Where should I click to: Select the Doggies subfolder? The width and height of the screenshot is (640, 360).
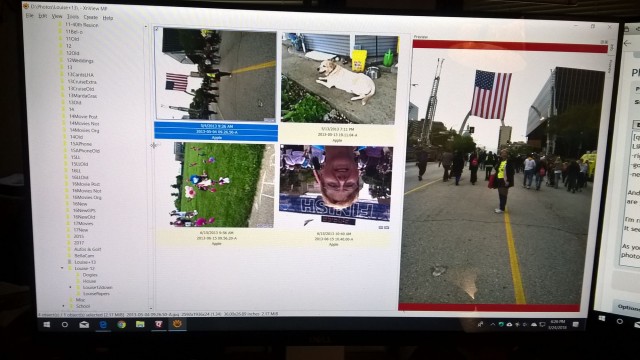coord(89,275)
